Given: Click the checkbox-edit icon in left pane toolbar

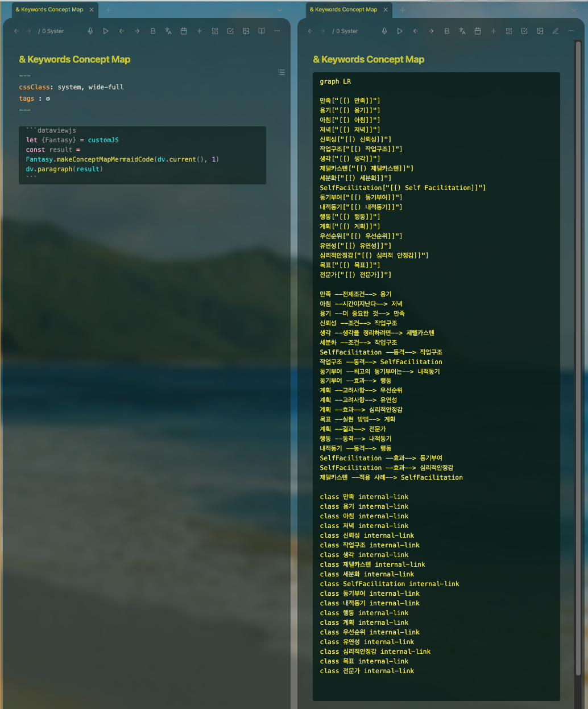Looking at the screenshot, I should (x=230, y=31).
